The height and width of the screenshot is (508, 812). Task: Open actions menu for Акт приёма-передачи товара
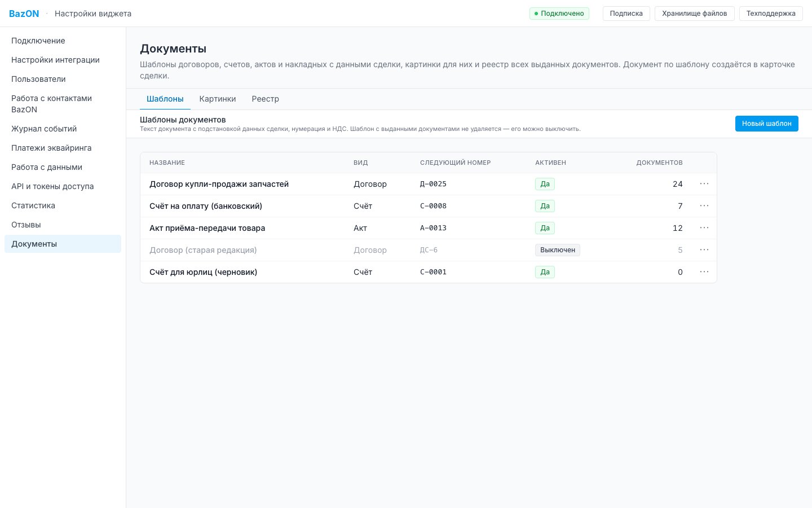(704, 228)
